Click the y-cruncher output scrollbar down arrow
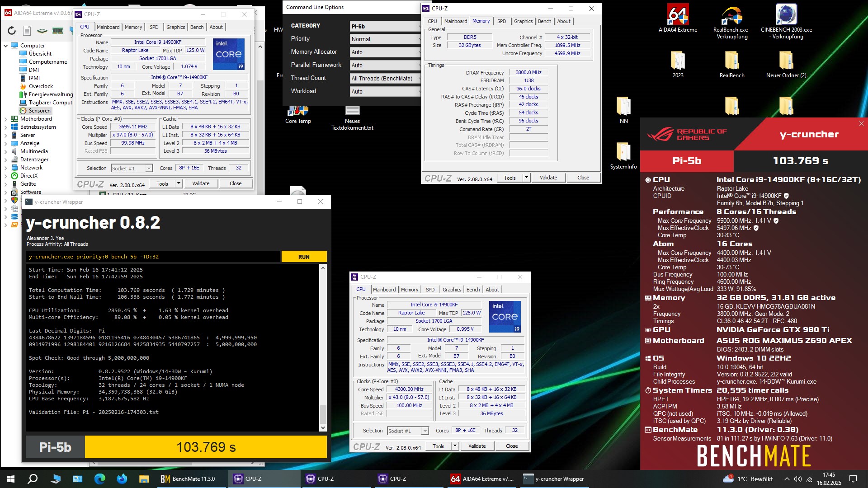Screen dimensions: 868x488 (x=323, y=428)
